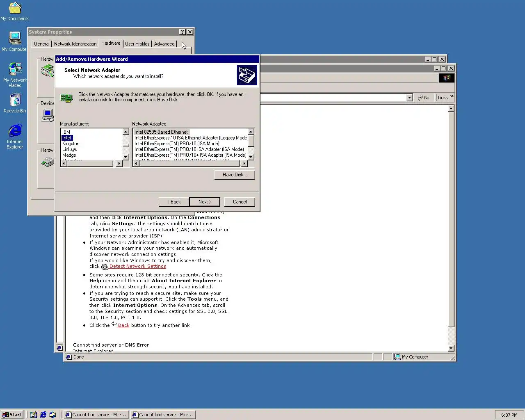This screenshot has height=420, width=525.
Task: Click the Go button icon in IE
Action: coord(423,98)
